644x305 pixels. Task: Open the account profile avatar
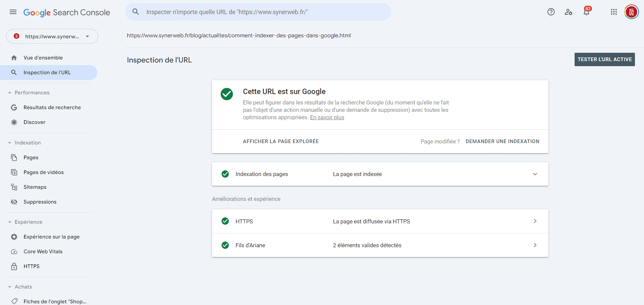tap(631, 12)
